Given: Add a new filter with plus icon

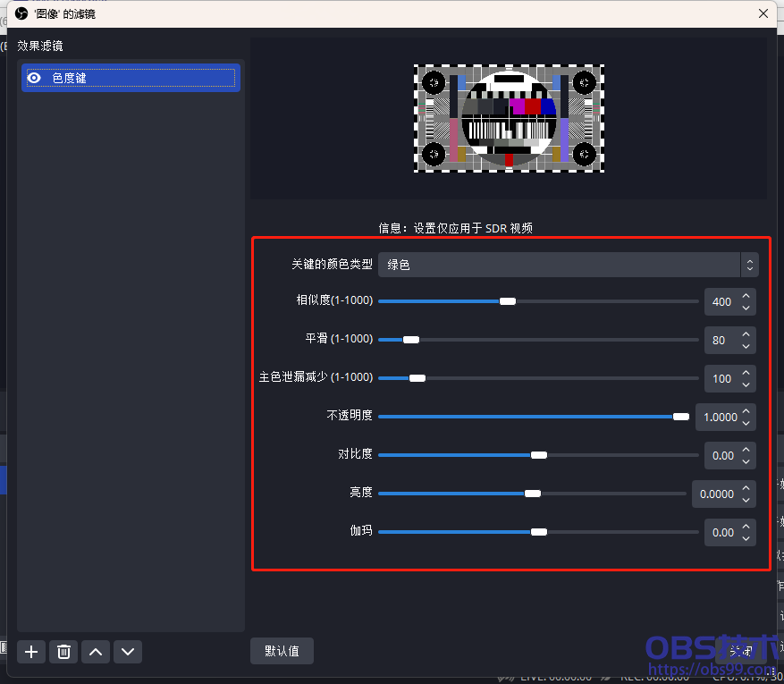Looking at the screenshot, I should click(31, 652).
